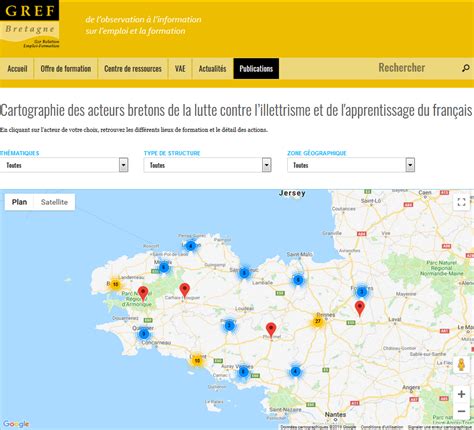Open the yellow cluster at Brest
The width and height of the screenshot is (474, 430).
point(115,284)
